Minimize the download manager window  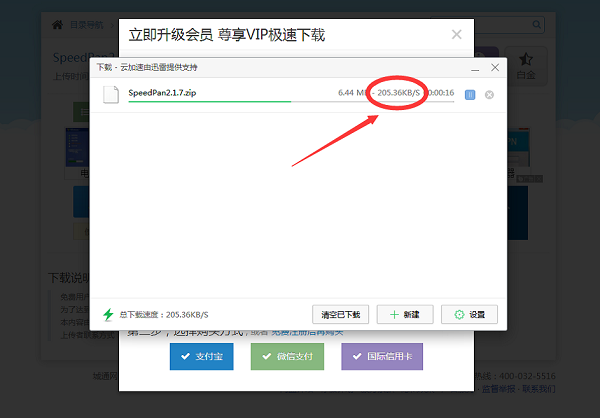(475, 68)
